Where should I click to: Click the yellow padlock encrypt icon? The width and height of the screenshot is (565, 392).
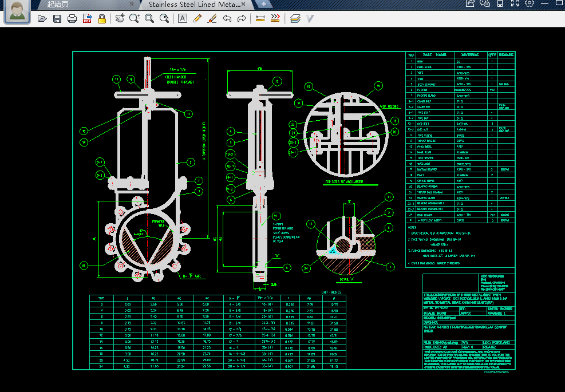click(102, 18)
